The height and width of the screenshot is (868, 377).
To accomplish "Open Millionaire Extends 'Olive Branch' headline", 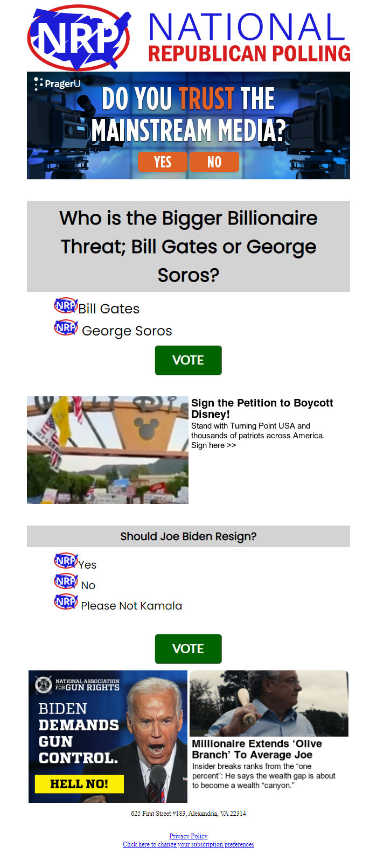I will [257, 749].
